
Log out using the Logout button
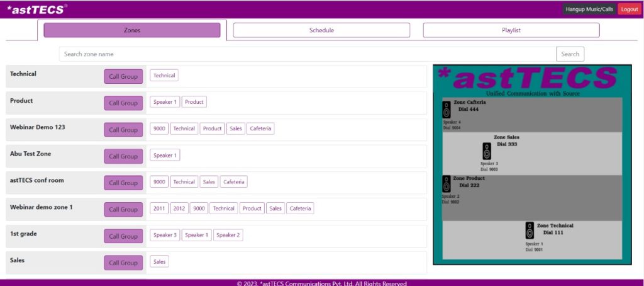(628, 9)
